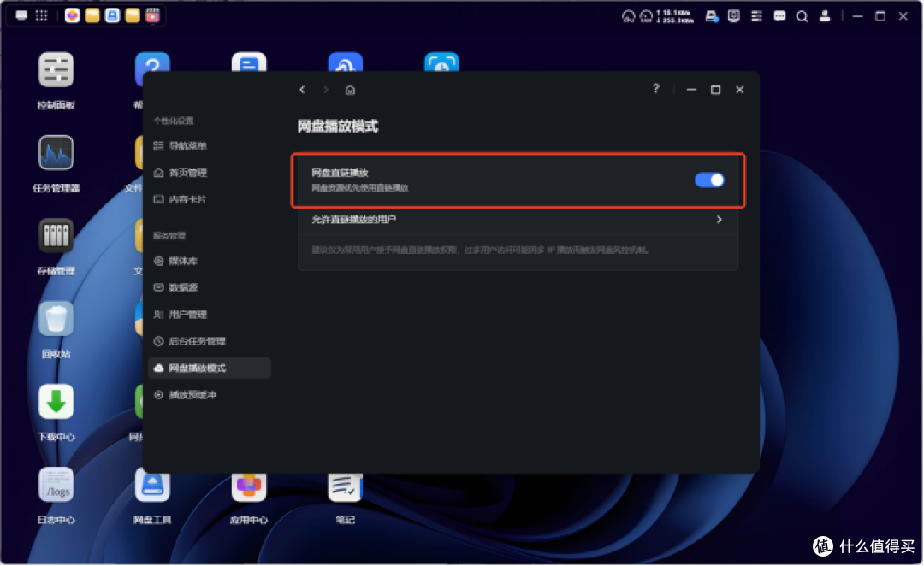Switch to the colorful 应用中心 taskbar icon
The image size is (924, 566).
(72, 16)
